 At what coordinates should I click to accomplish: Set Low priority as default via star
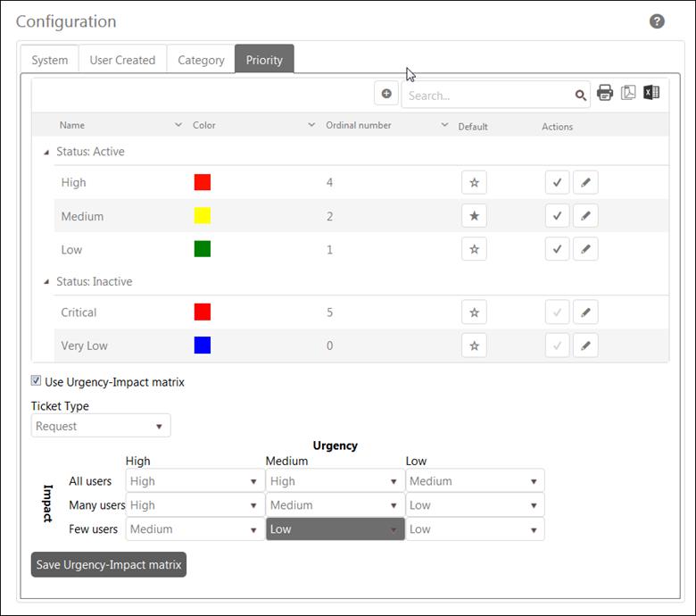coord(474,249)
